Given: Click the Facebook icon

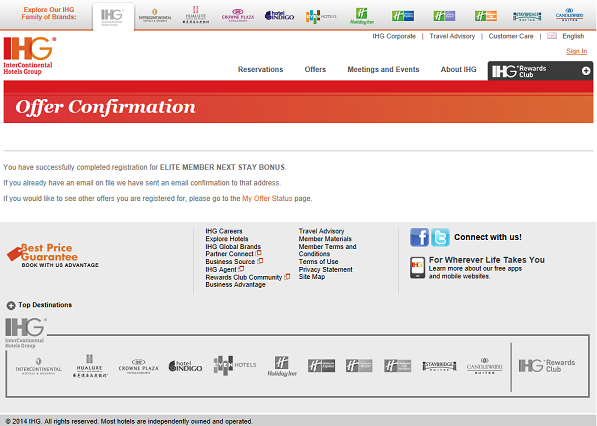Looking at the screenshot, I should (x=419, y=237).
